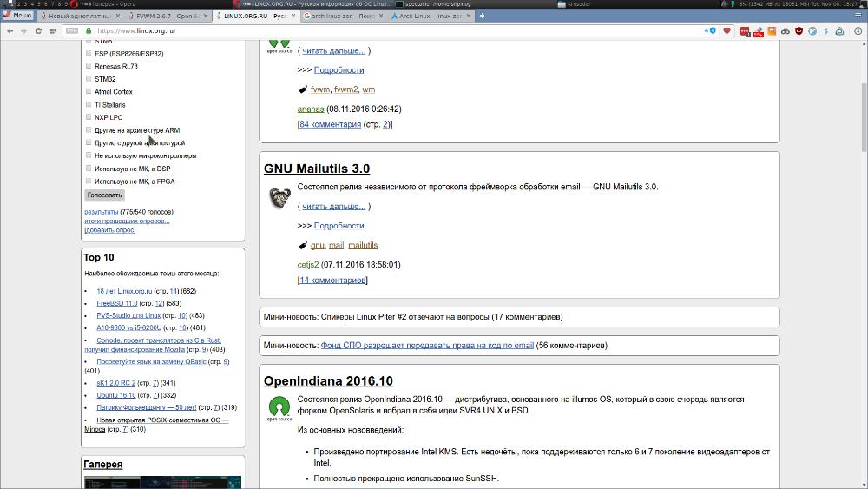Screen dimensions: 868x489
Task: Open the poll результаты link
Action: (102, 212)
